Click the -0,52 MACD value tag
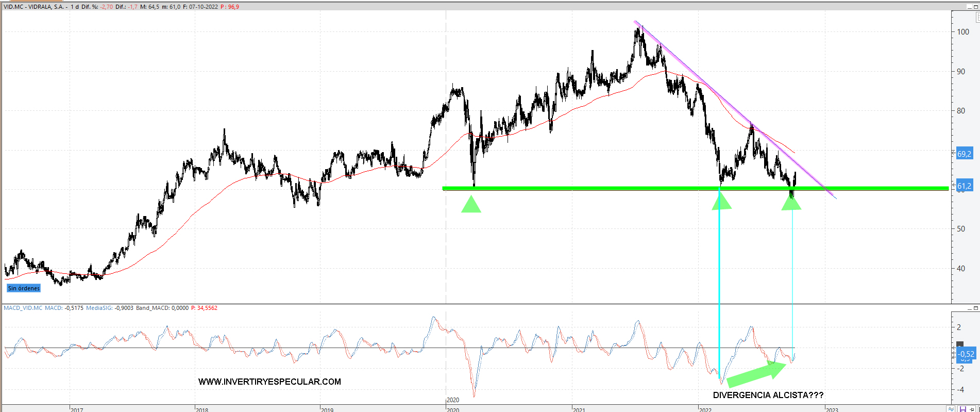The height and width of the screenshot is (412, 980). point(966,354)
